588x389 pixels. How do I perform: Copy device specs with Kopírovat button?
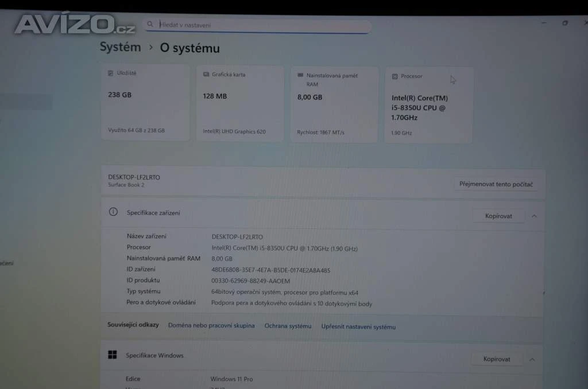pyautogui.click(x=498, y=216)
